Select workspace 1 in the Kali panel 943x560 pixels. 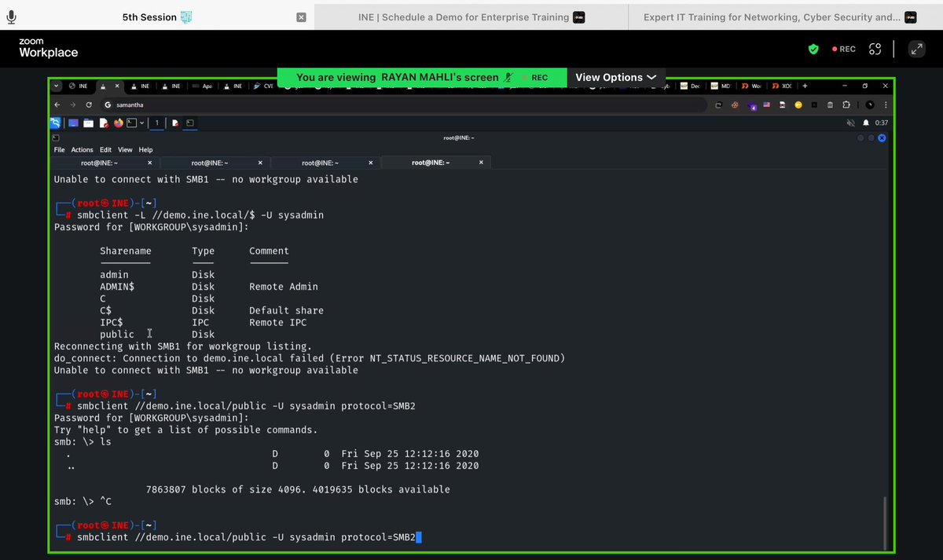pyautogui.click(x=157, y=123)
